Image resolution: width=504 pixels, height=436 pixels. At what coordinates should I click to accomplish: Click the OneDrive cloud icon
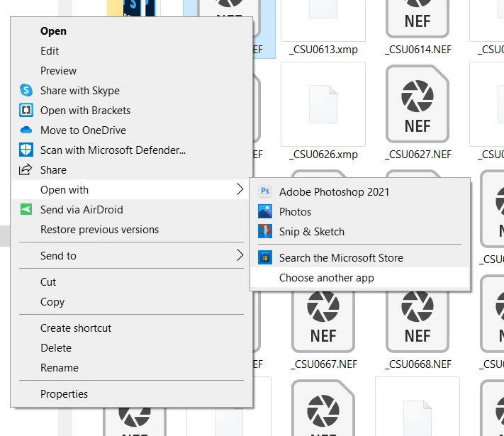(x=26, y=130)
